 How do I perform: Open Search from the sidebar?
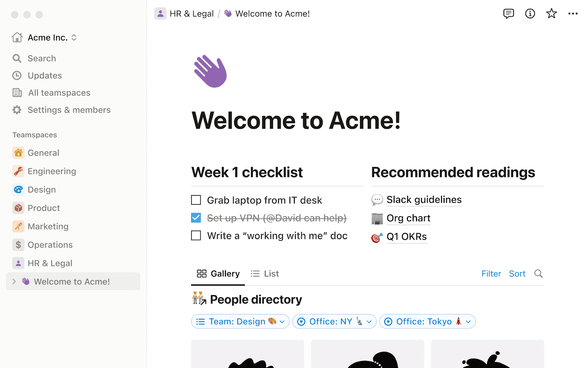(42, 58)
